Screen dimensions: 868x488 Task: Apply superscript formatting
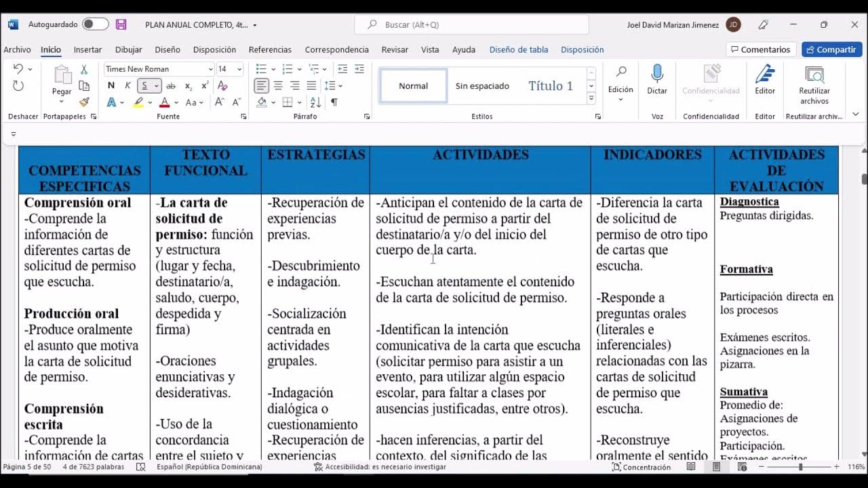[x=205, y=86]
